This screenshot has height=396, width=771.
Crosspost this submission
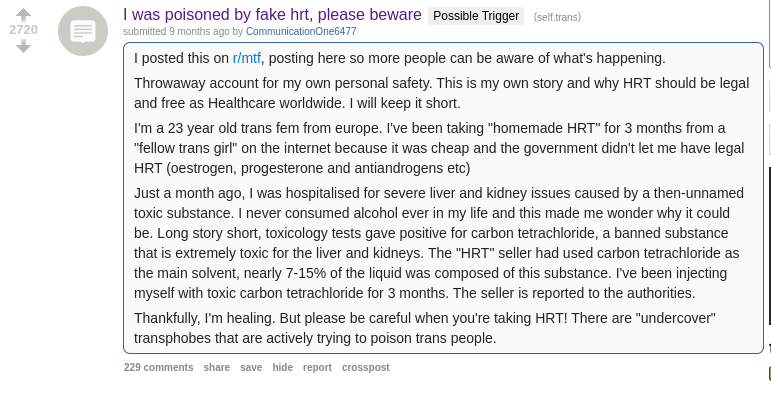point(365,367)
